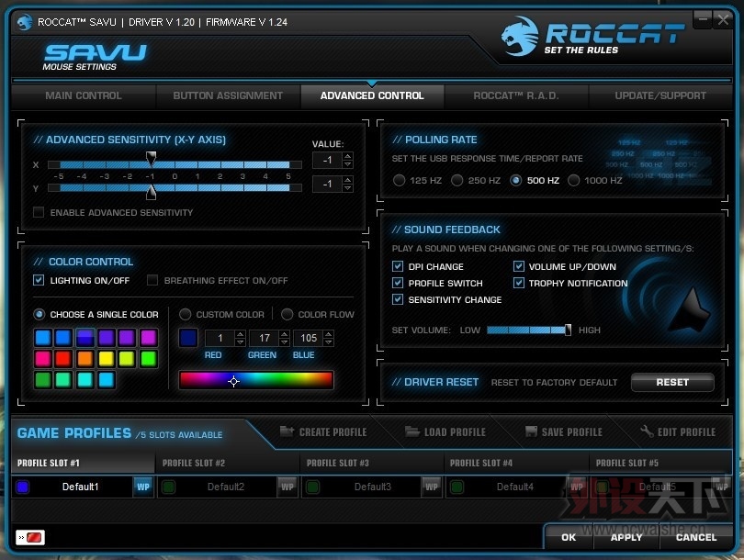The height and width of the screenshot is (560, 744).
Task: Decrease Y axis sensitivity value
Action: coord(348,188)
